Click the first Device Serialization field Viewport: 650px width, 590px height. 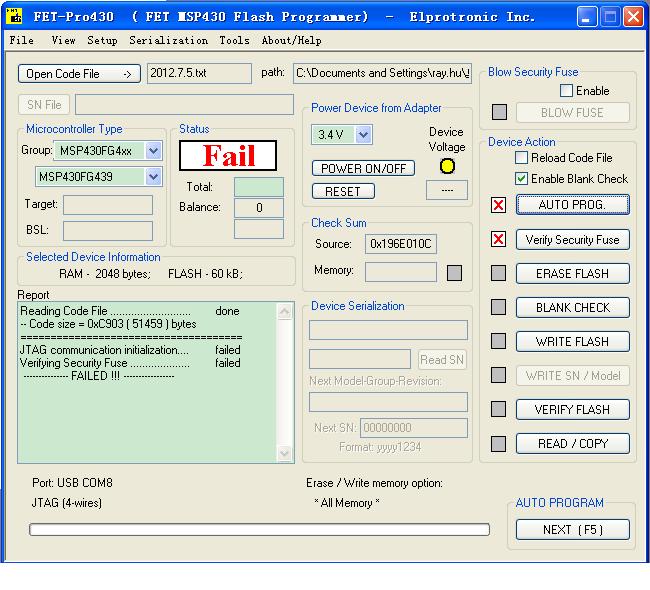tap(388, 330)
